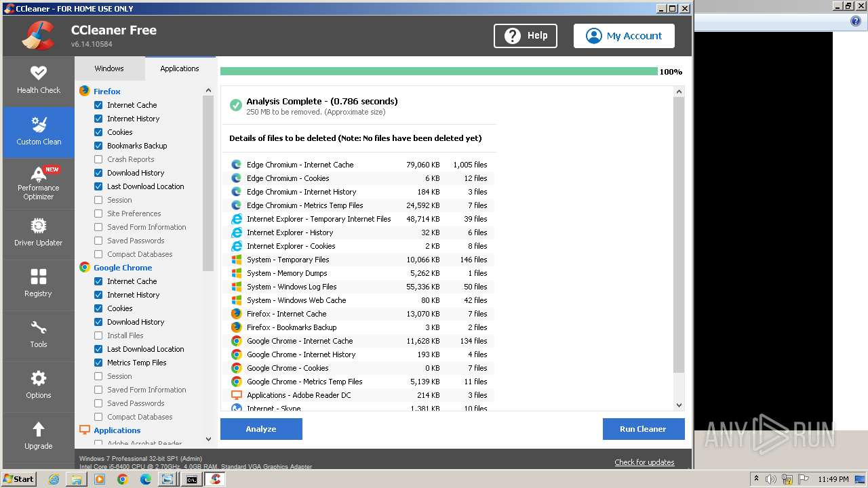Open Microsoft Edge from the taskbar
This screenshot has height=488, width=868.
click(146, 479)
